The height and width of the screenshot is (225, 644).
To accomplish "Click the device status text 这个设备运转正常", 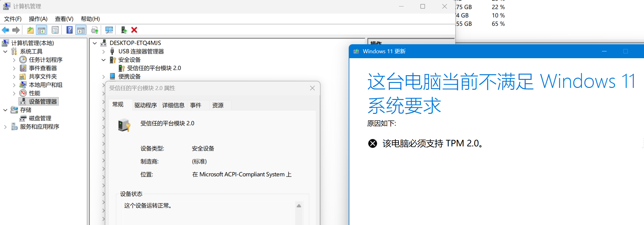I will click(148, 206).
